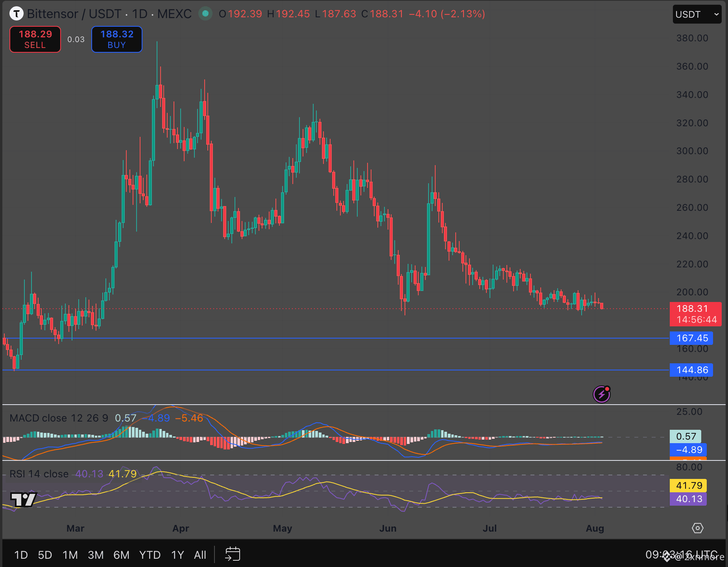Select the 167.45 horizontal line label

[x=691, y=338]
